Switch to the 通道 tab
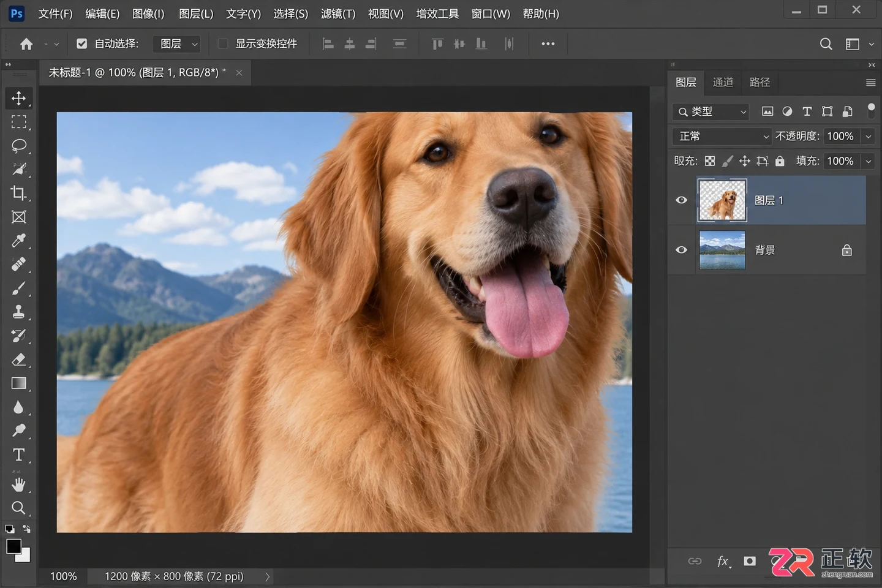The image size is (882, 588). [x=723, y=82]
